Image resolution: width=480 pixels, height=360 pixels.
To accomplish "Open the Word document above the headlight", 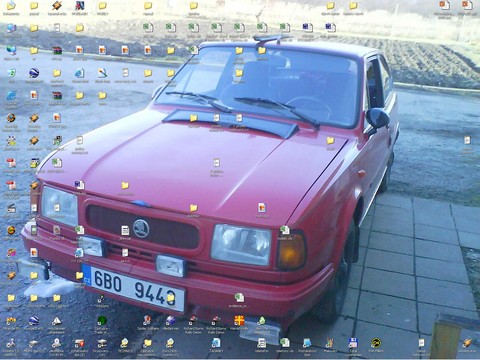I will pos(79,185).
